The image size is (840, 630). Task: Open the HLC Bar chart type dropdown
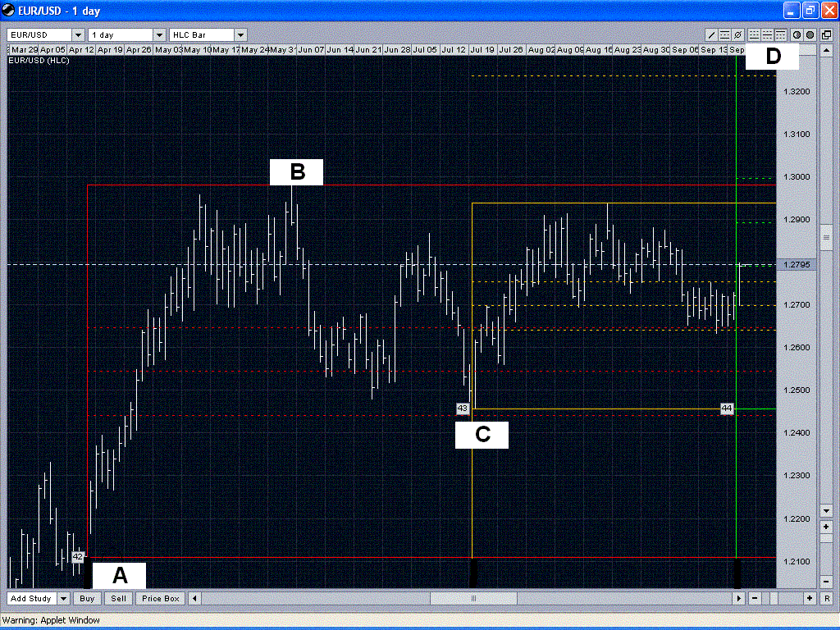240,34
